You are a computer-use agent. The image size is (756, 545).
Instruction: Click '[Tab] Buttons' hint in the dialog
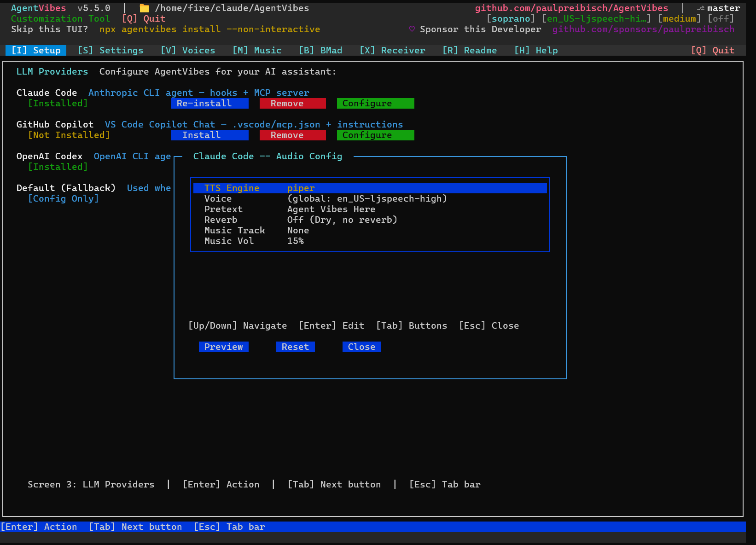click(412, 325)
